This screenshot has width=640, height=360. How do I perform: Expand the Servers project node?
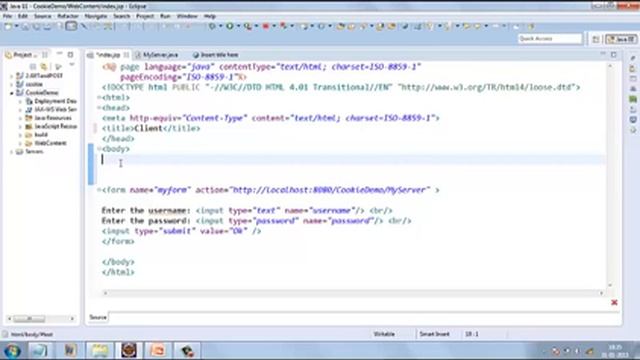click(x=11, y=152)
